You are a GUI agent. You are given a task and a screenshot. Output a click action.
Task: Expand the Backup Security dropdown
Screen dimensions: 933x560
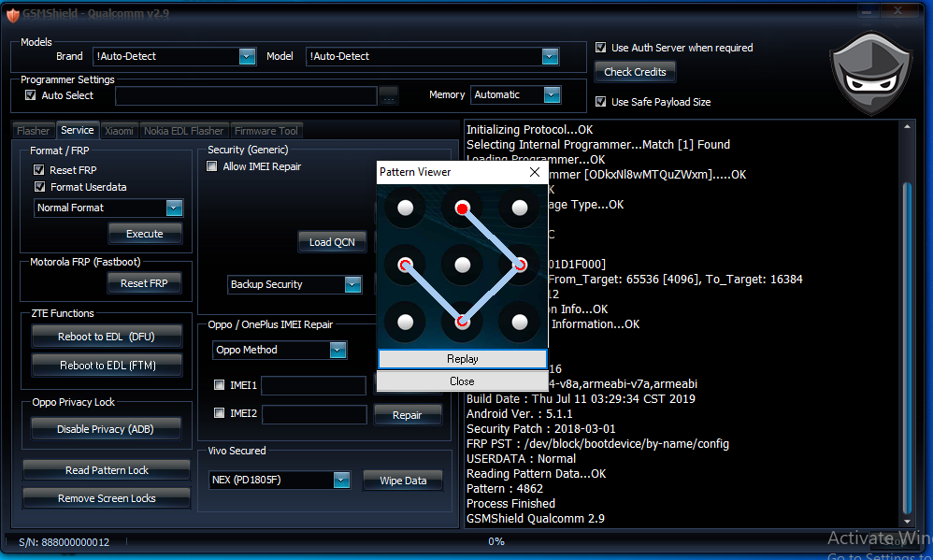352,284
